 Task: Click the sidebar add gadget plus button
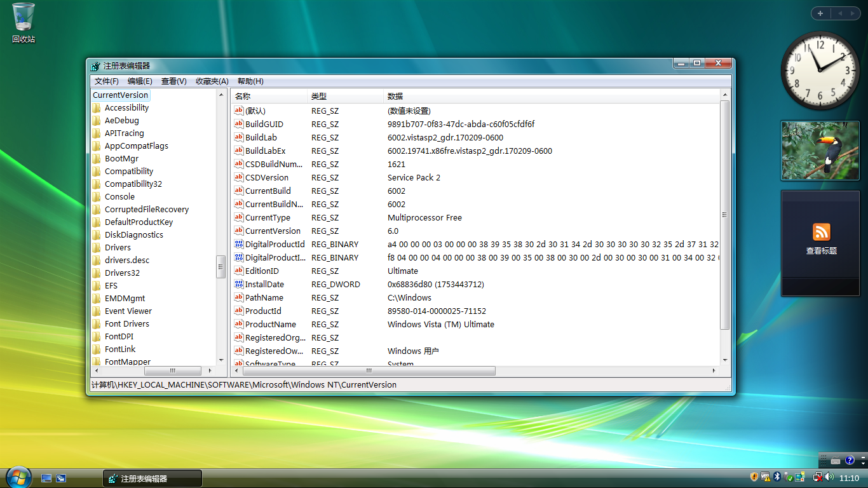(820, 13)
